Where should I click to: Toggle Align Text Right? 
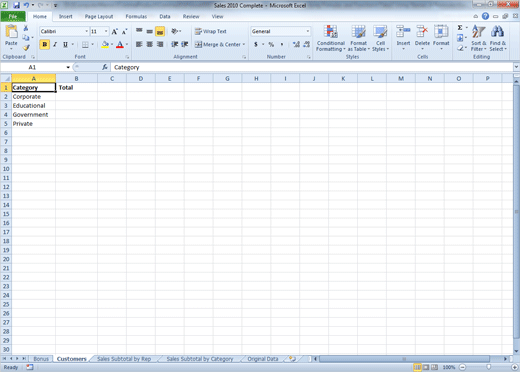160,44
